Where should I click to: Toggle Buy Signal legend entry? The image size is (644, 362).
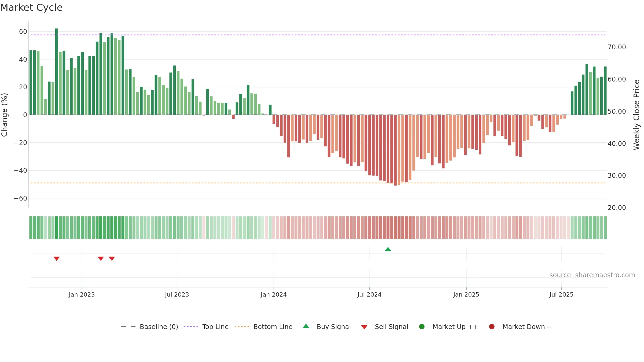pyautogui.click(x=327, y=327)
